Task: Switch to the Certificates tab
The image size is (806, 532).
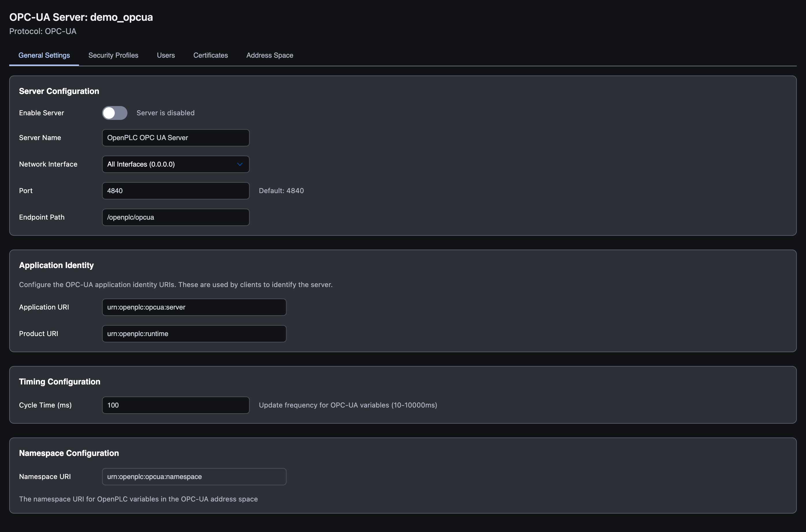Action: point(211,55)
